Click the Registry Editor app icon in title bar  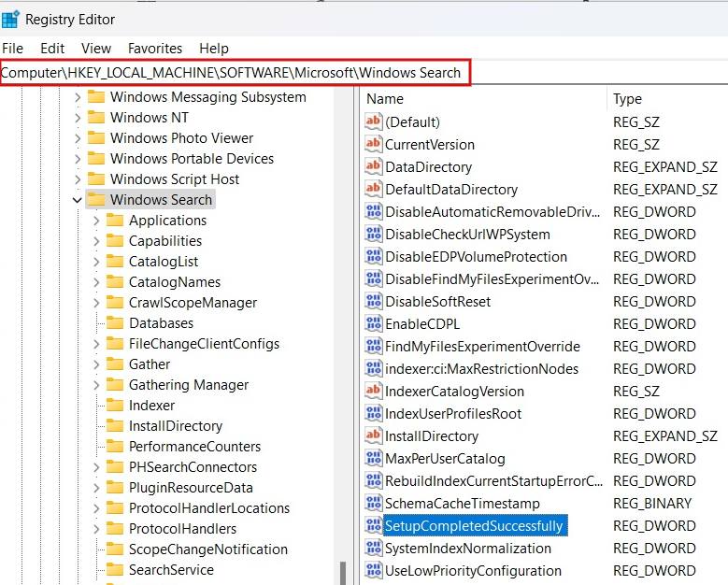point(9,20)
